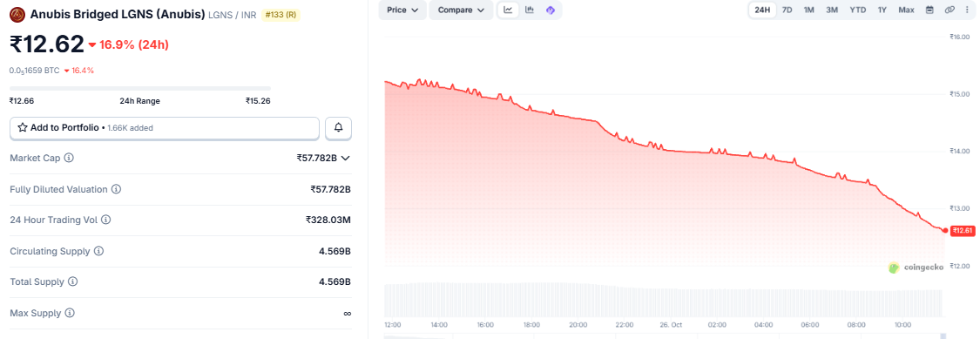Click the ₹12.66 range low value

click(x=22, y=101)
